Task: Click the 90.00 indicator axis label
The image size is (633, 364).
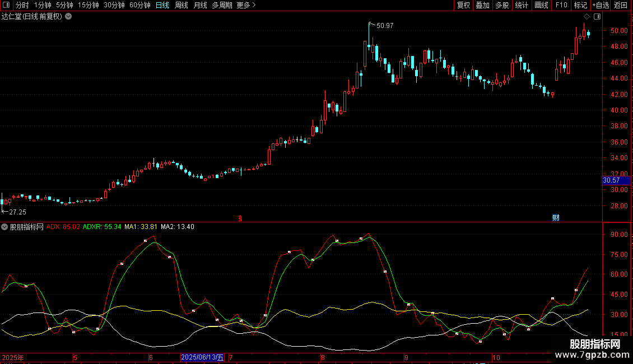Action: click(x=619, y=235)
